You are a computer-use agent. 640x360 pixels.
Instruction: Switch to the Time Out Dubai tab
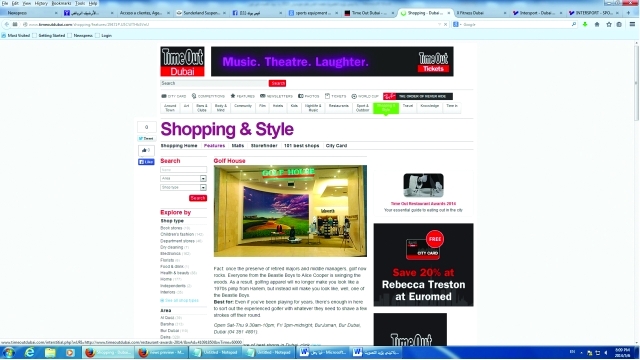pos(369,13)
